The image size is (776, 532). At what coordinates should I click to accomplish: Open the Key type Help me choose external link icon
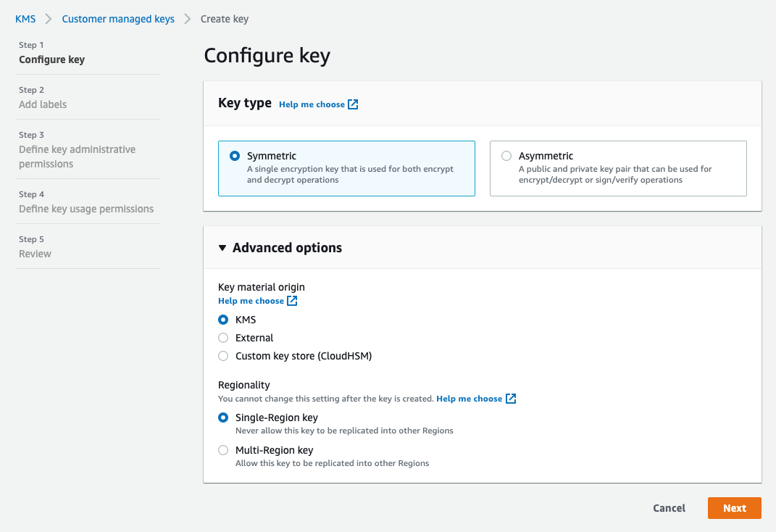(353, 104)
